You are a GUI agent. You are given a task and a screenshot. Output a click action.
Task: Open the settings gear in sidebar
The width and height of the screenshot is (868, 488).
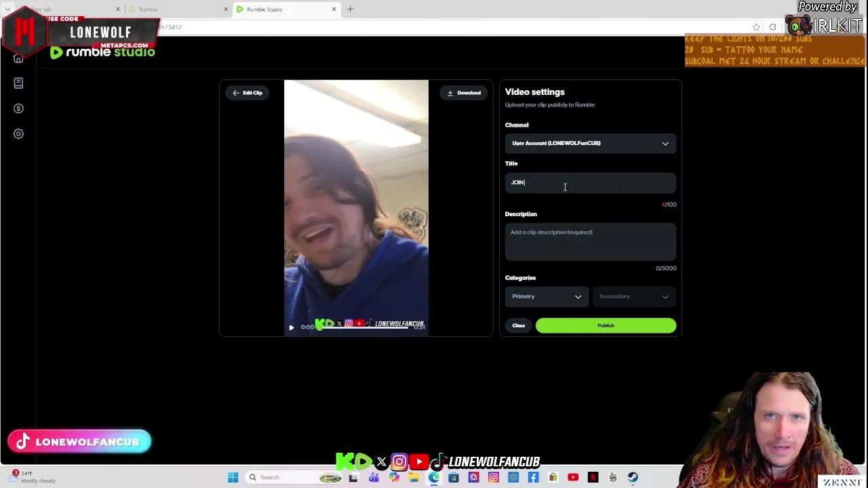(x=18, y=134)
